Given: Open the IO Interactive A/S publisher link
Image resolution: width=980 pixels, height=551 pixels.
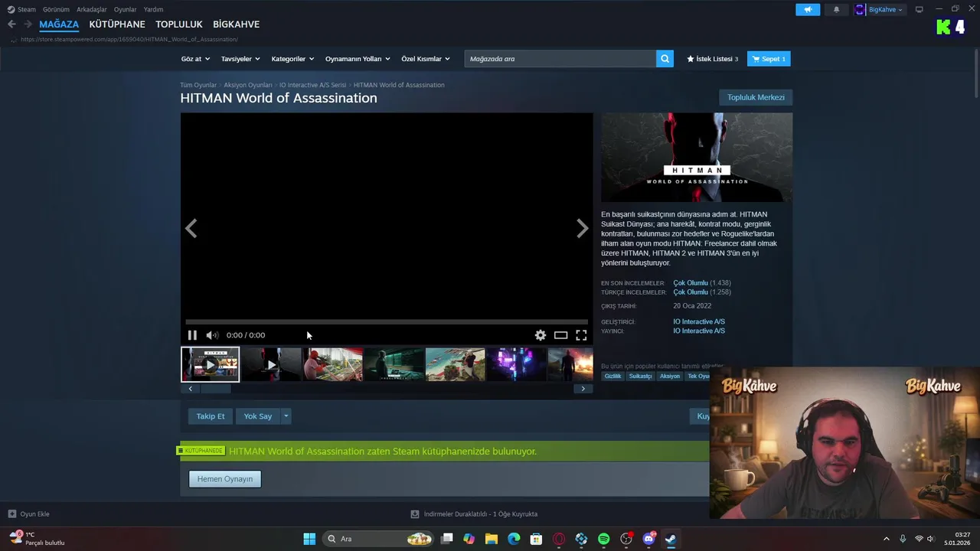Looking at the screenshot, I should (699, 331).
